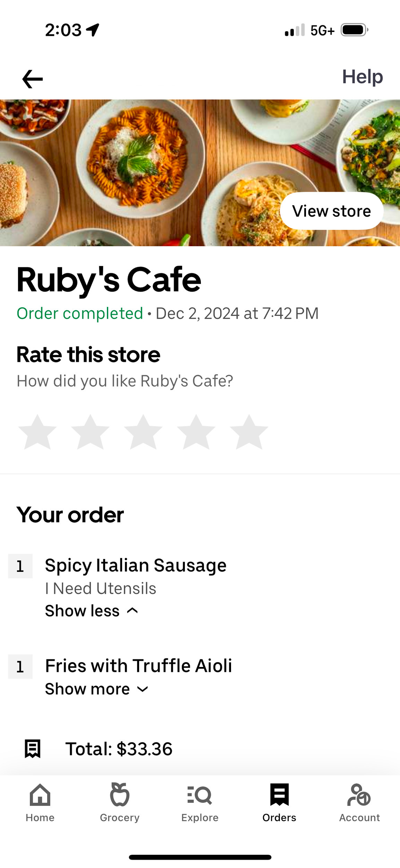Select the fourth rating star
Image resolution: width=400 pixels, height=868 pixels.
tap(196, 432)
